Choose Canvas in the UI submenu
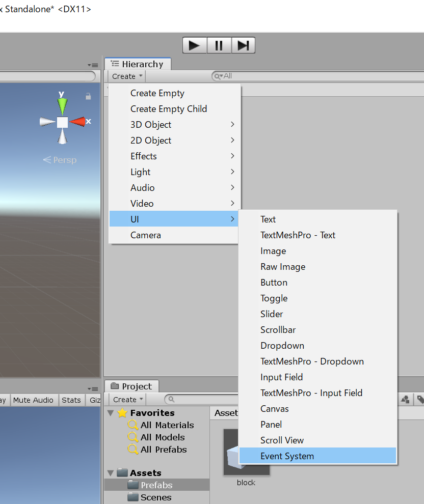The image size is (424, 504). point(275,409)
